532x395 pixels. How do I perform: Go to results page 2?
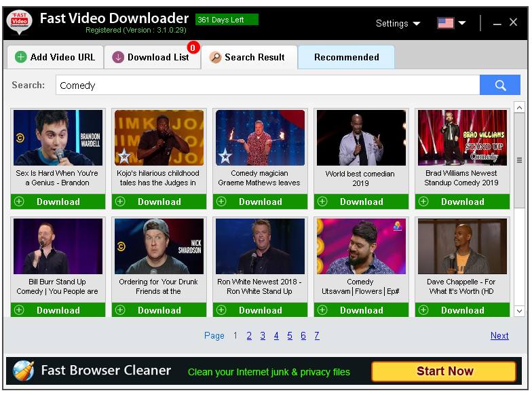click(x=249, y=335)
